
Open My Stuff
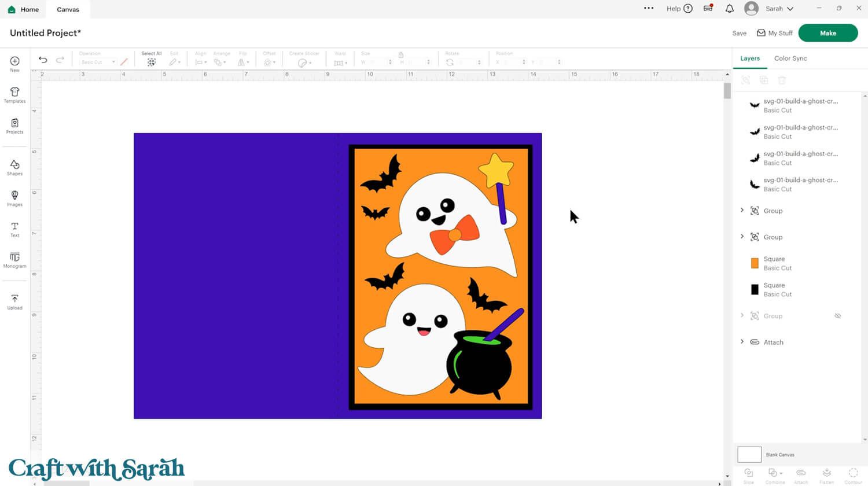pyautogui.click(x=775, y=33)
